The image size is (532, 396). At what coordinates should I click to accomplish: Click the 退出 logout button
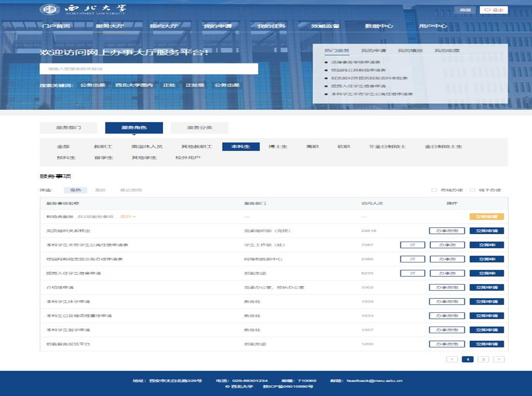pyautogui.click(x=493, y=10)
